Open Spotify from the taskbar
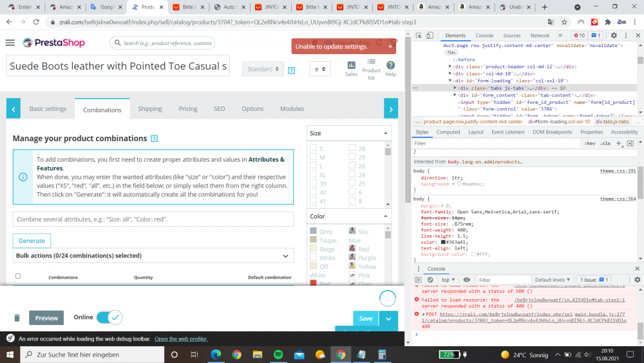Image resolution: width=644 pixels, height=363 pixels. (278, 355)
